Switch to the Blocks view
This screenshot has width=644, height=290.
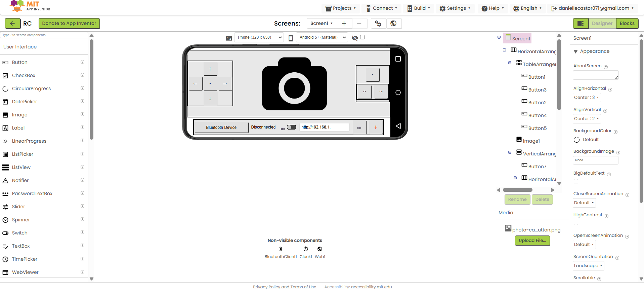627,23
